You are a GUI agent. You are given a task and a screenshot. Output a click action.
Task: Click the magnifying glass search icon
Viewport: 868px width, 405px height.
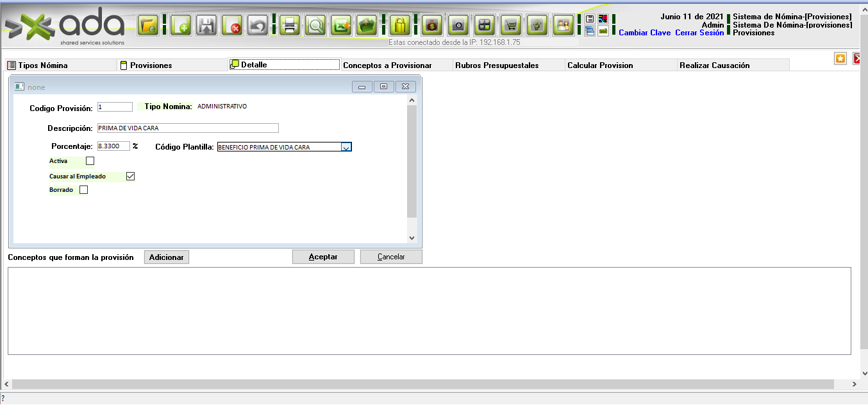pyautogui.click(x=315, y=26)
